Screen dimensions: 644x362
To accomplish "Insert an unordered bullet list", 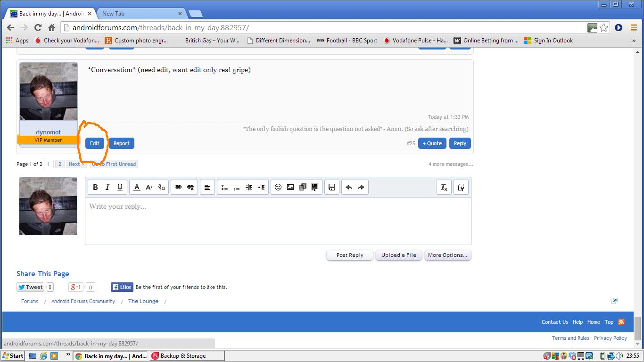I will [x=224, y=187].
